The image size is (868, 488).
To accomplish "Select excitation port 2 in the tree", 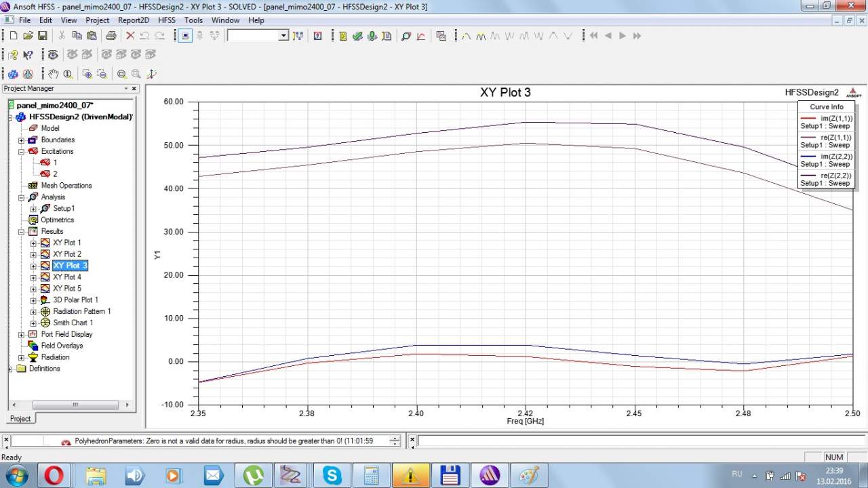I will click(55, 174).
